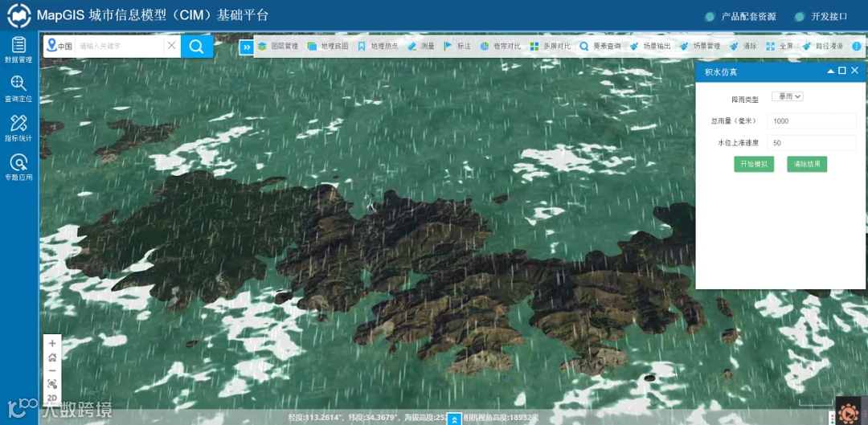Start 路径漫游 path roaming tool
Image resolution: width=868 pixels, height=425 pixels.
[822, 47]
